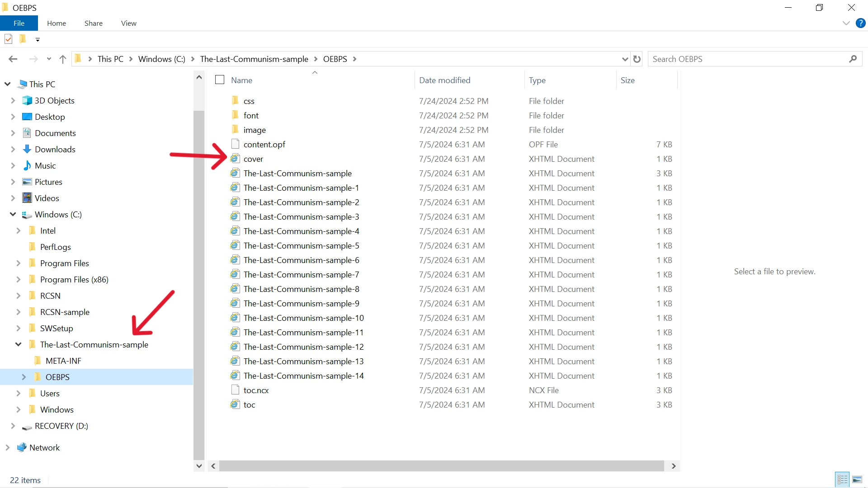Collapse The-Last-Communism-sample tree folder
The width and height of the screenshot is (868, 488).
(19, 344)
